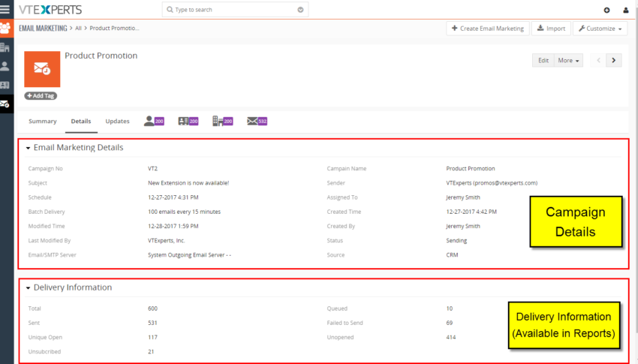Click sender 'VTExperts (promos@vtexperts.com)'
The width and height of the screenshot is (638, 364).
click(x=492, y=183)
